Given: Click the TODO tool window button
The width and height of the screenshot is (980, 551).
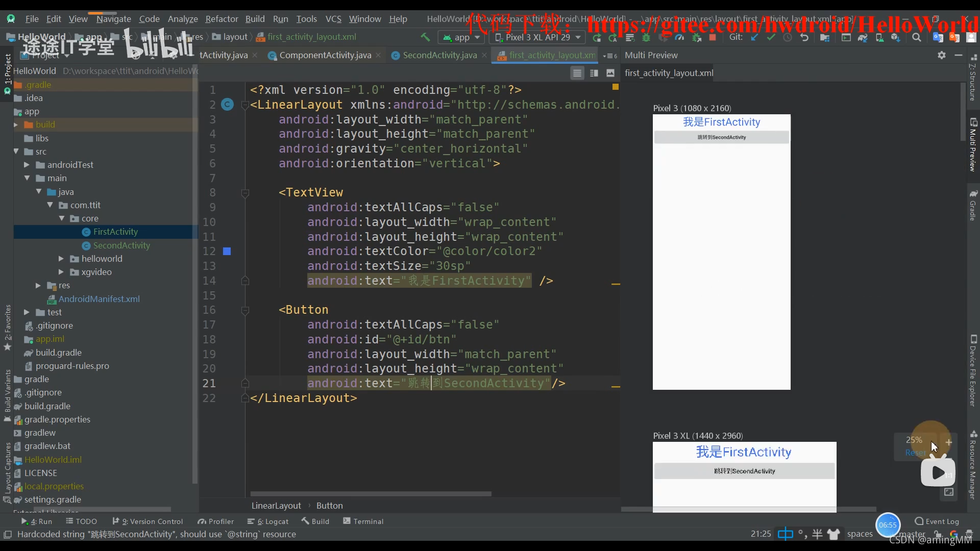Looking at the screenshot, I should (x=82, y=521).
